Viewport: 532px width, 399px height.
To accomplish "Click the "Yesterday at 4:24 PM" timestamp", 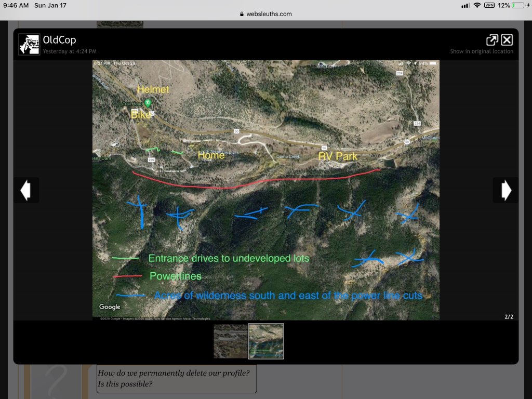I will [x=70, y=51].
